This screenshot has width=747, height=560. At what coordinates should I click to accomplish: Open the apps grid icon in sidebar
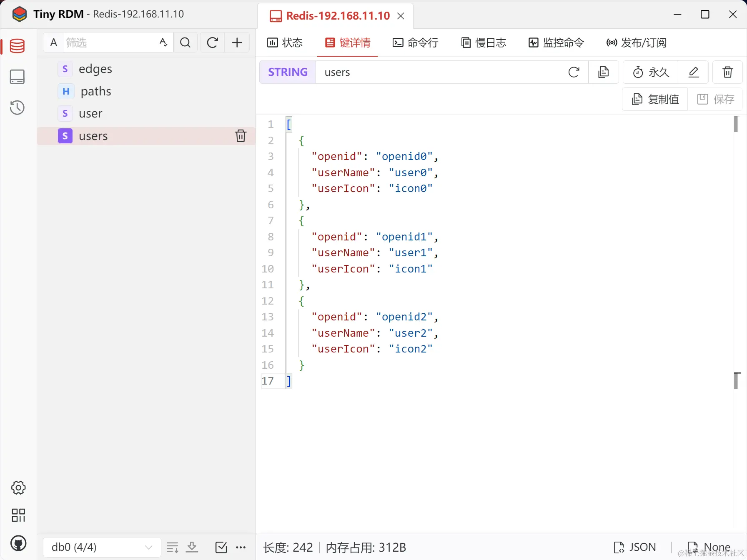(x=18, y=515)
